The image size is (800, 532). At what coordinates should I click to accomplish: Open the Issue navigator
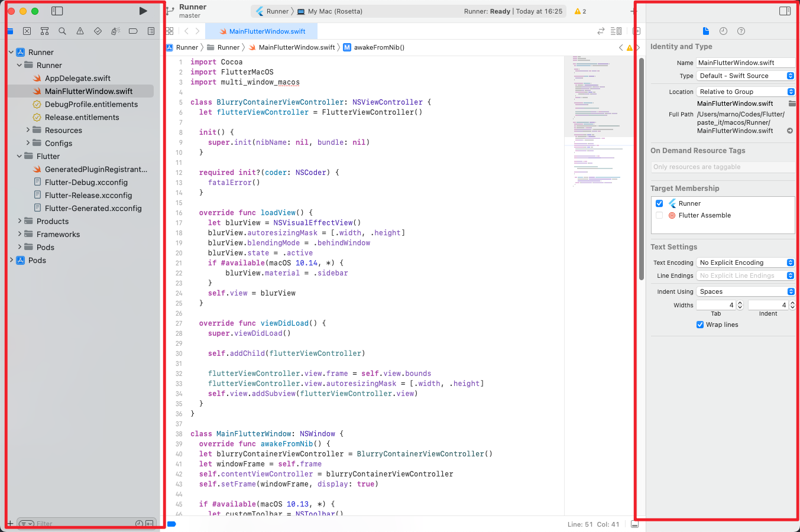click(79, 31)
